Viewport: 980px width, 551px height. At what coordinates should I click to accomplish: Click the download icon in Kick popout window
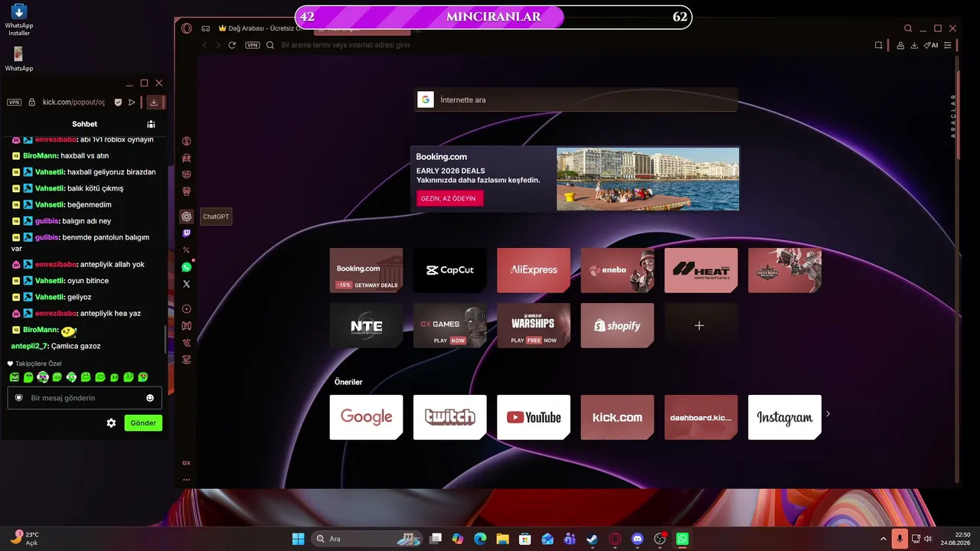pyautogui.click(x=154, y=102)
